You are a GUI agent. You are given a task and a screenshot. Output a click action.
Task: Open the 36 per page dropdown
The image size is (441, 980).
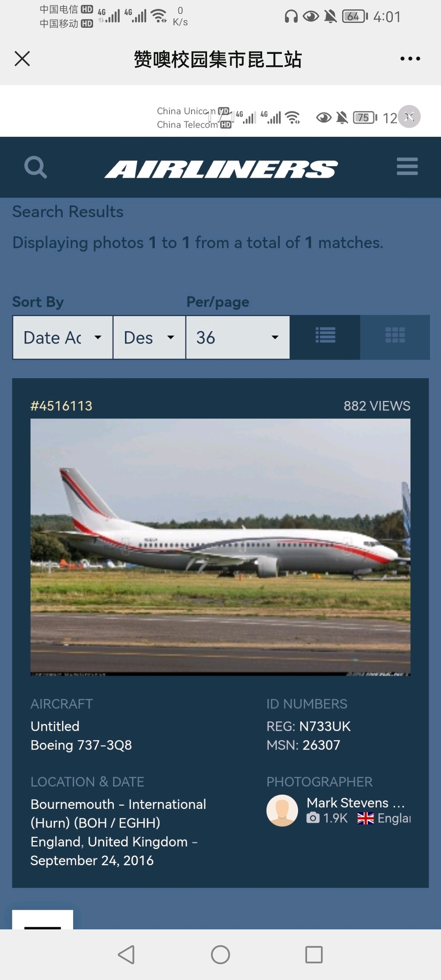(x=238, y=337)
